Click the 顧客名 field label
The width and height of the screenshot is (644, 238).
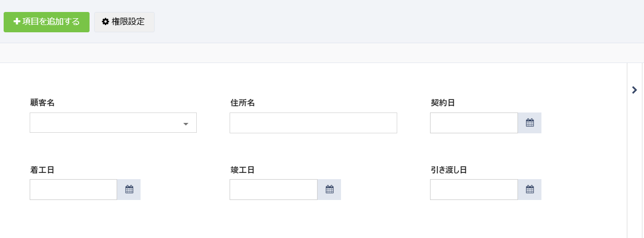pos(42,103)
